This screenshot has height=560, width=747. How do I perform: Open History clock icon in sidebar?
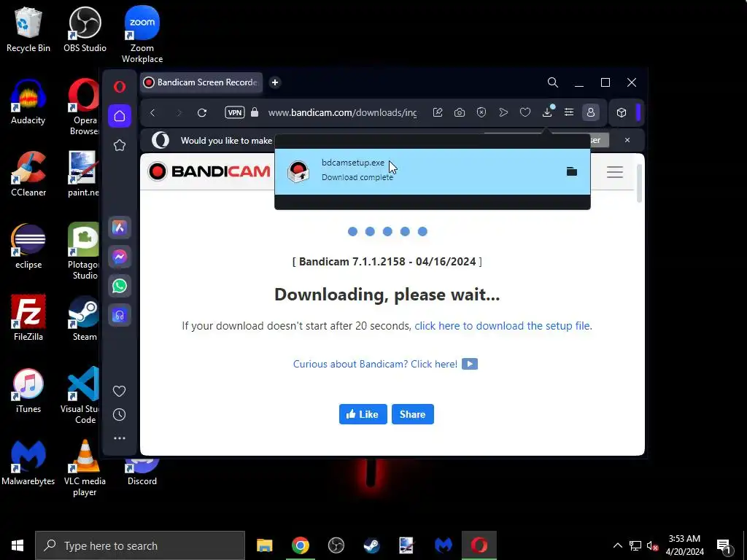pyautogui.click(x=119, y=414)
